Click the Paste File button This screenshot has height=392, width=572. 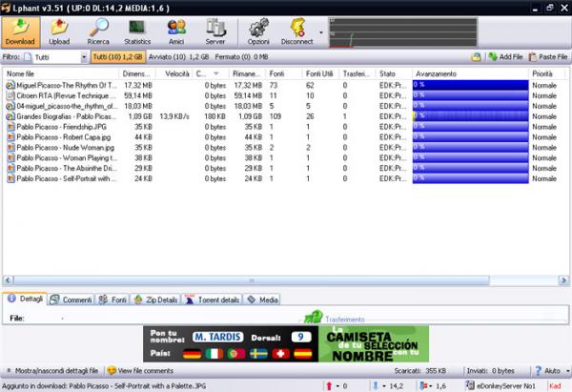point(548,57)
